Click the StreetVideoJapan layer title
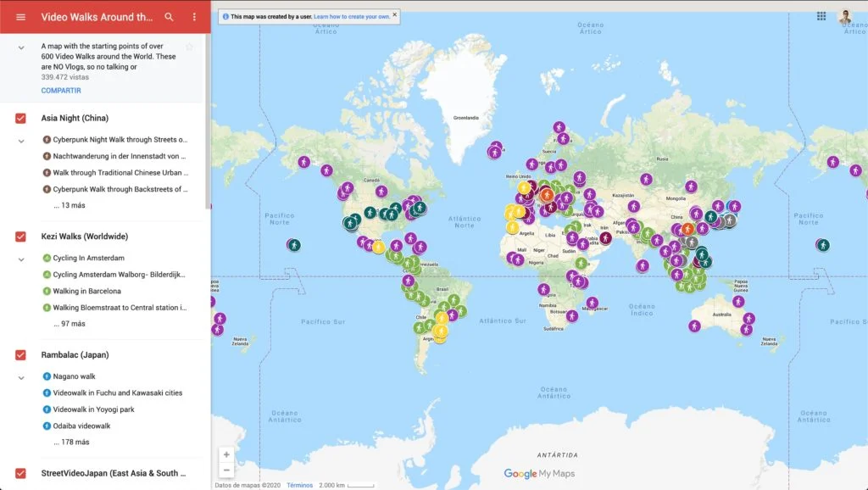This screenshot has height=490, width=868. pos(113,473)
